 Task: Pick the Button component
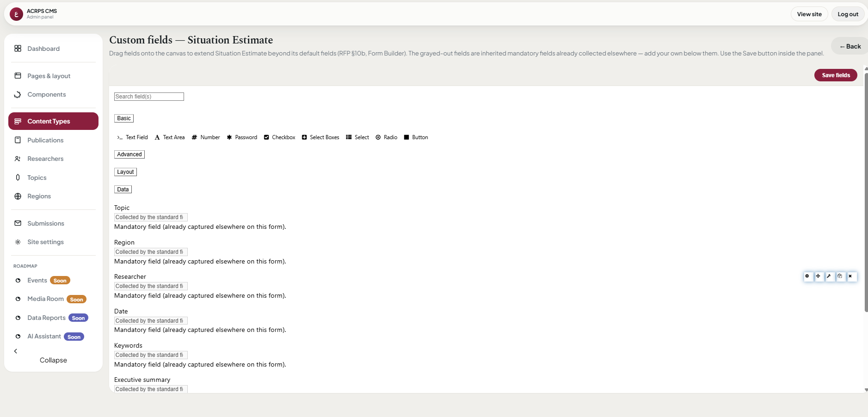[416, 137]
